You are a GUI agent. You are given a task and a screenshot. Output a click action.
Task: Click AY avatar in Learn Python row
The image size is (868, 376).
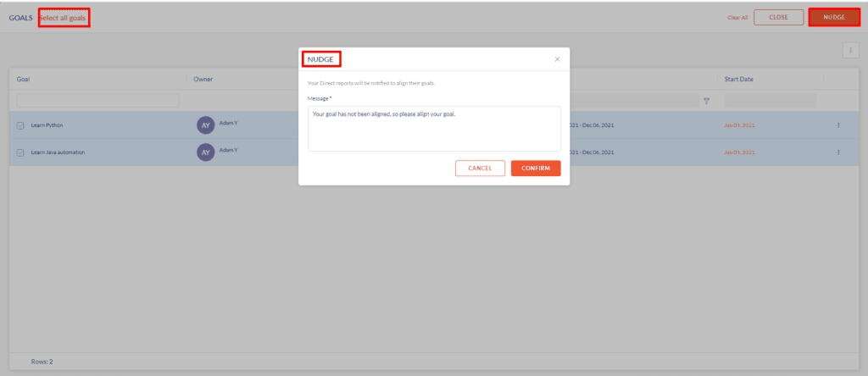pos(205,125)
